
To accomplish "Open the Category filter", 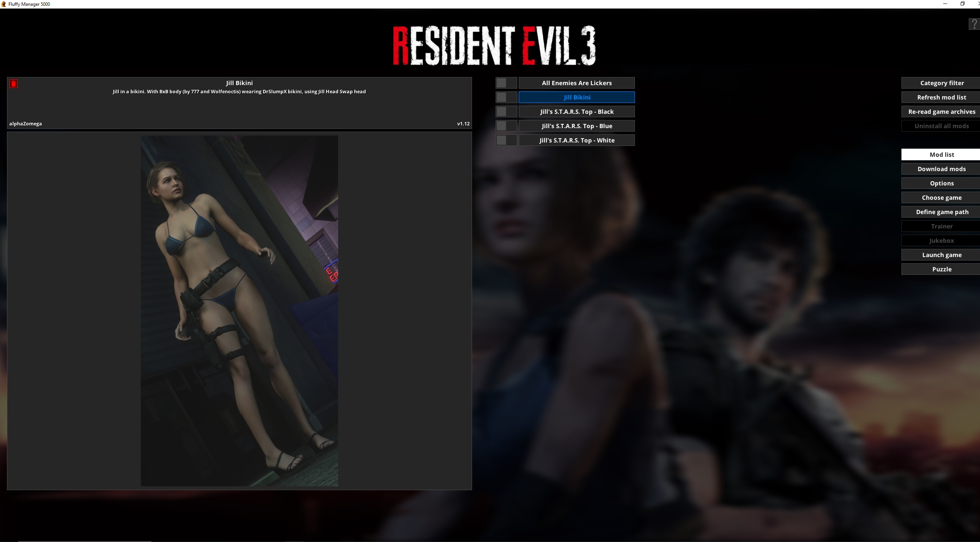I will 942,83.
